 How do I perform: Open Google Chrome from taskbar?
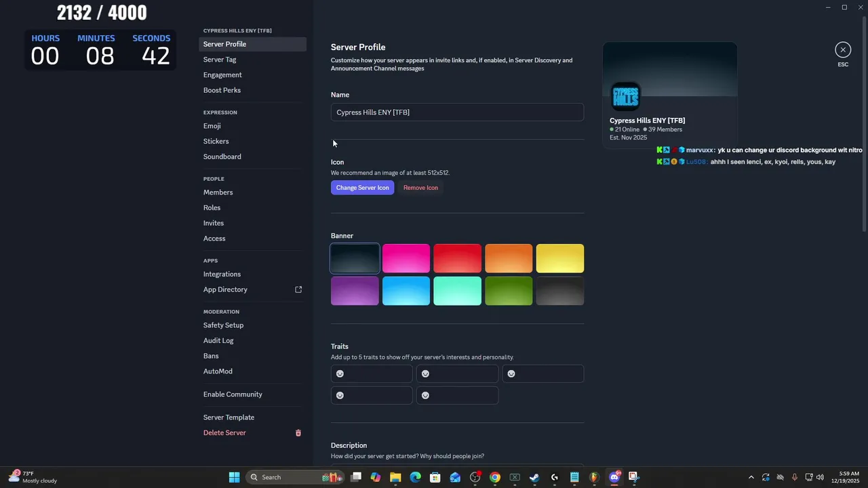point(495,477)
